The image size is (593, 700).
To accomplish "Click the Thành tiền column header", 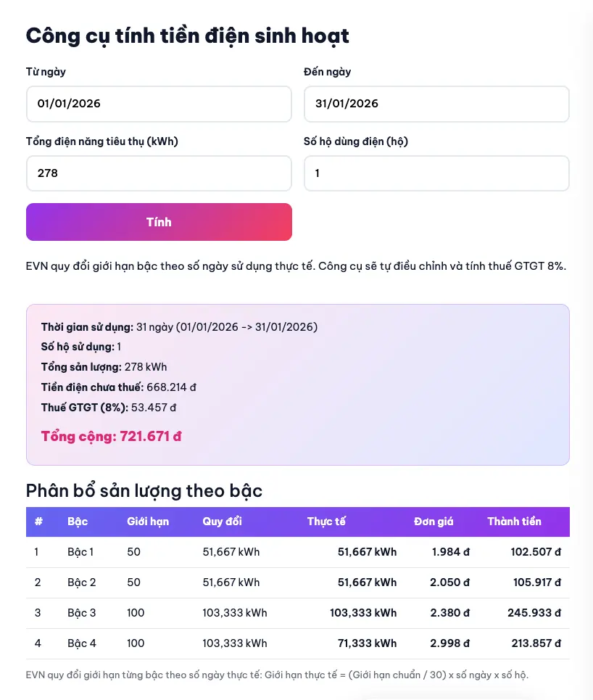I will [x=514, y=522].
